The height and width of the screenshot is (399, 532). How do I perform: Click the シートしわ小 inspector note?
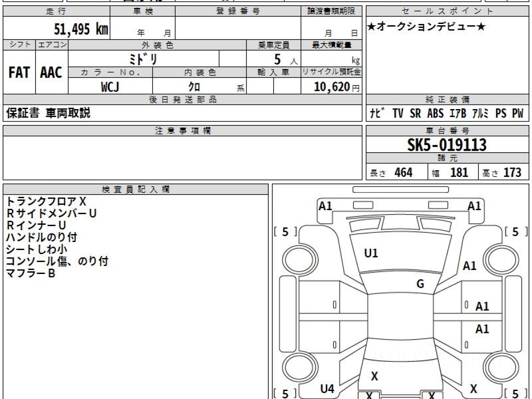click(x=37, y=249)
